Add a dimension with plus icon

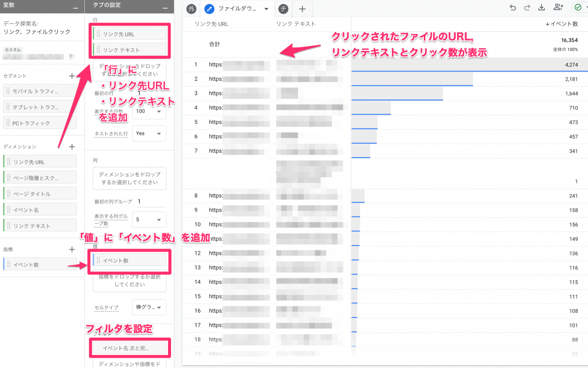pos(72,146)
